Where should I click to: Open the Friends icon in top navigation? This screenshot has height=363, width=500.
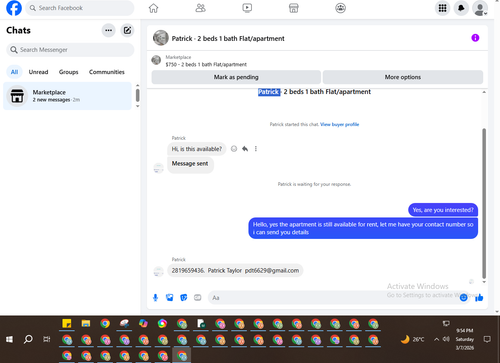(200, 8)
